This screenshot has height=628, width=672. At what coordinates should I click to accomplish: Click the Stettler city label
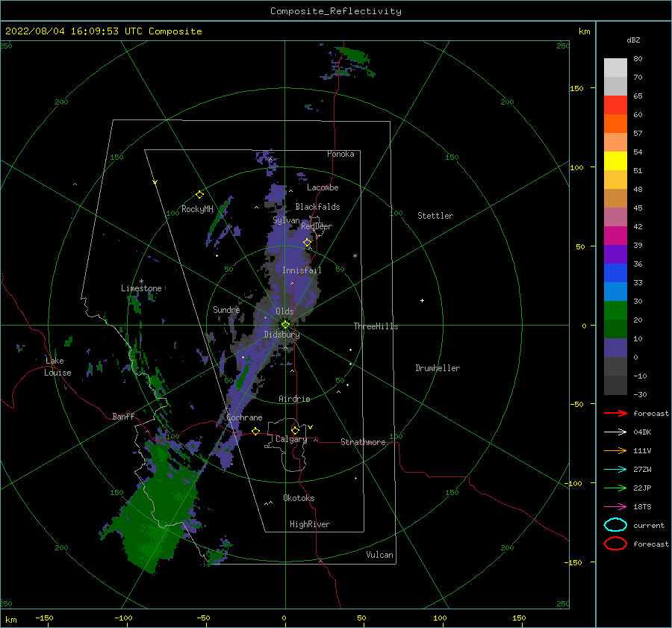click(x=435, y=216)
